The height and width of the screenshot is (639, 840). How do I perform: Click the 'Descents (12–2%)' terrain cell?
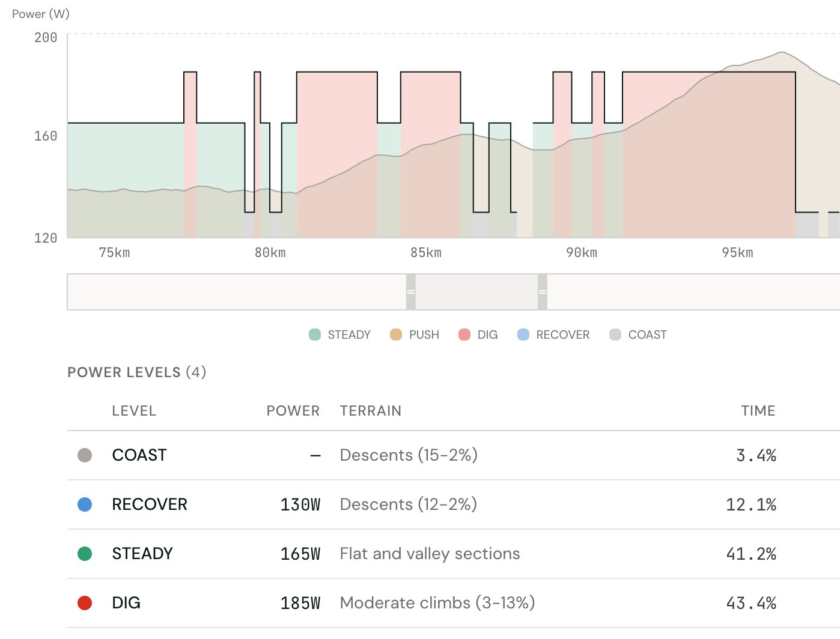point(409,504)
